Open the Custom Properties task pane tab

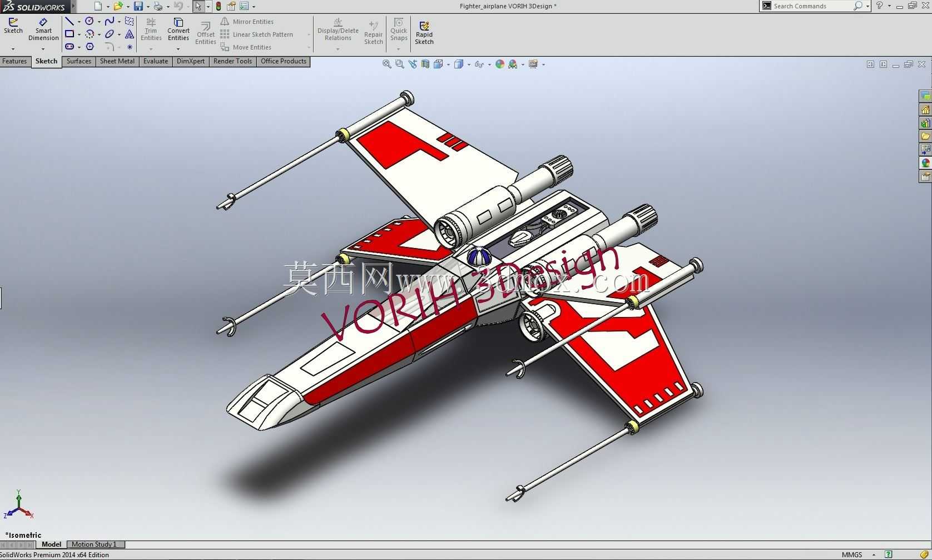(x=925, y=176)
